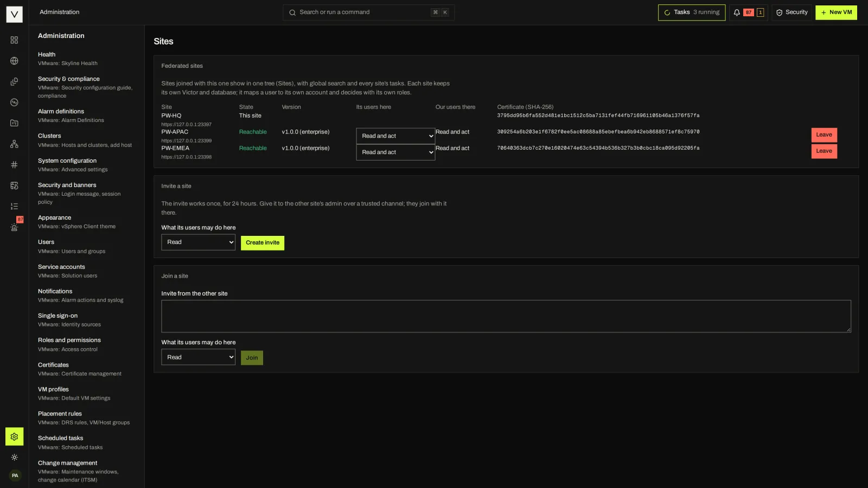The height and width of the screenshot is (488, 868).
Task: Open the network topology icon in sidebar
Action: [14, 144]
